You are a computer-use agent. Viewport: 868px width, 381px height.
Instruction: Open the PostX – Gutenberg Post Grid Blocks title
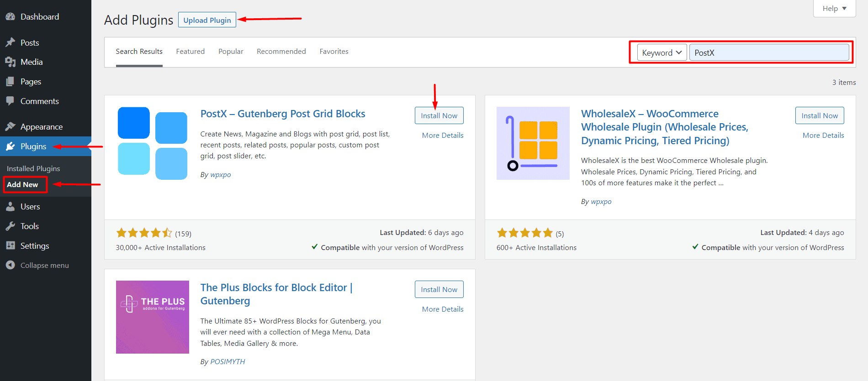[x=283, y=114]
